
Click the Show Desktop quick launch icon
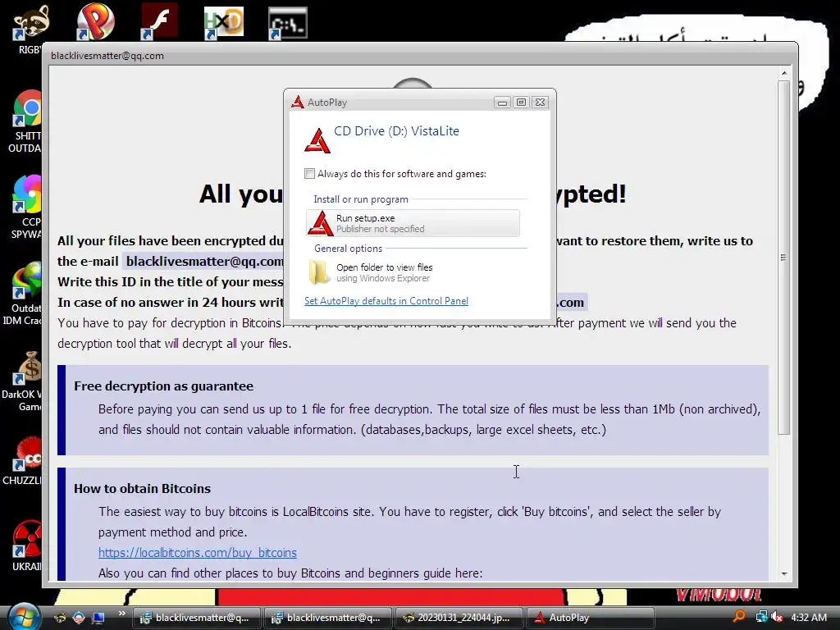tap(98, 618)
